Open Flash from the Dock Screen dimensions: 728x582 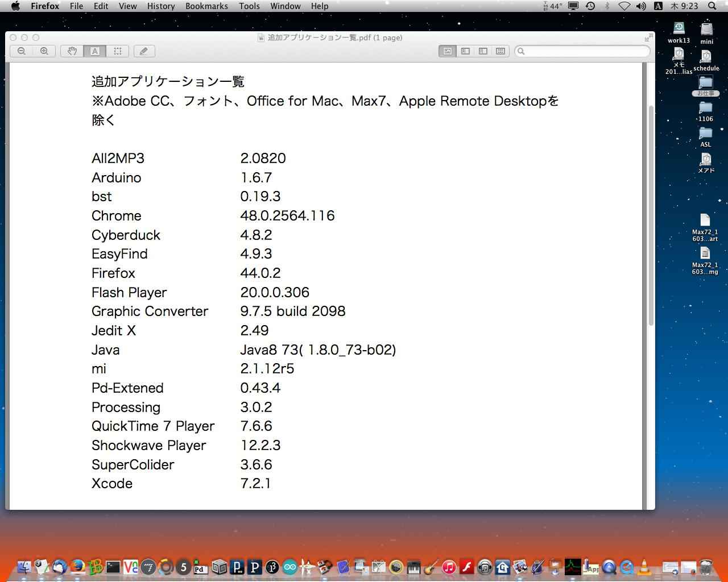coord(467,567)
